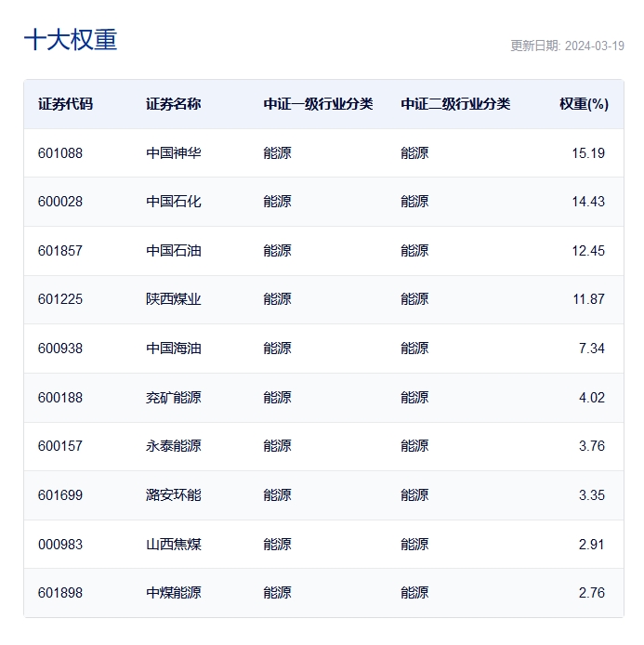This screenshot has height=645, width=644.
Task: Open the 中国神华 security name
Action: click(174, 153)
